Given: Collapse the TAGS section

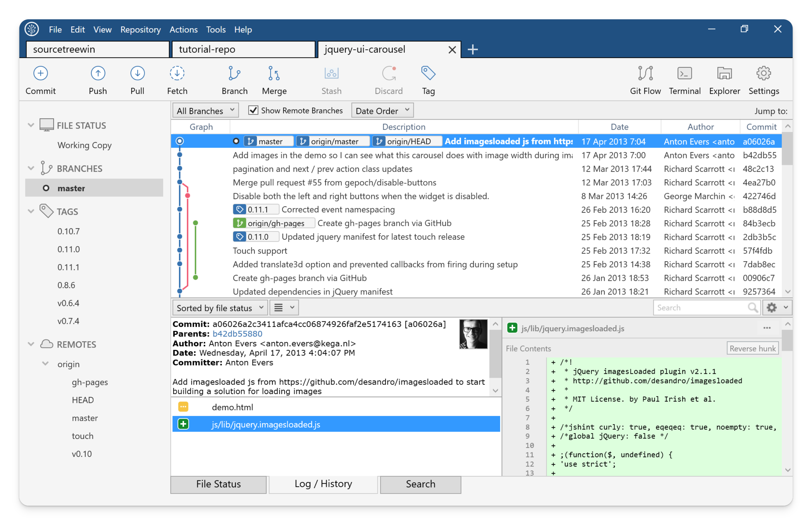Looking at the screenshot, I should click(x=31, y=211).
